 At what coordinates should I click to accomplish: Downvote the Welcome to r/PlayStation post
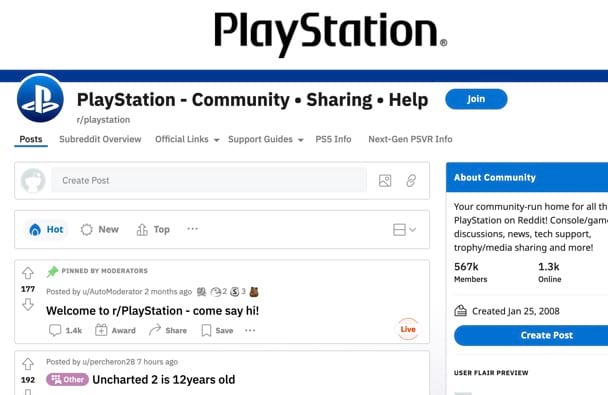28,305
